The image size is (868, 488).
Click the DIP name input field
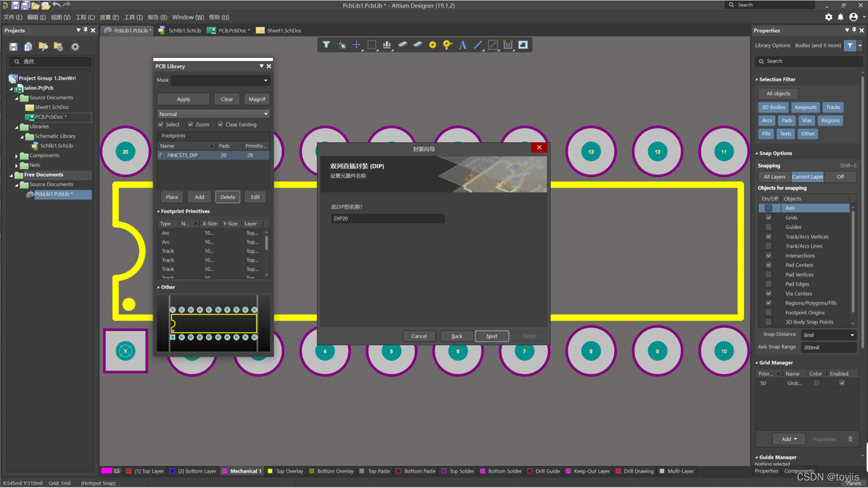[x=388, y=219]
